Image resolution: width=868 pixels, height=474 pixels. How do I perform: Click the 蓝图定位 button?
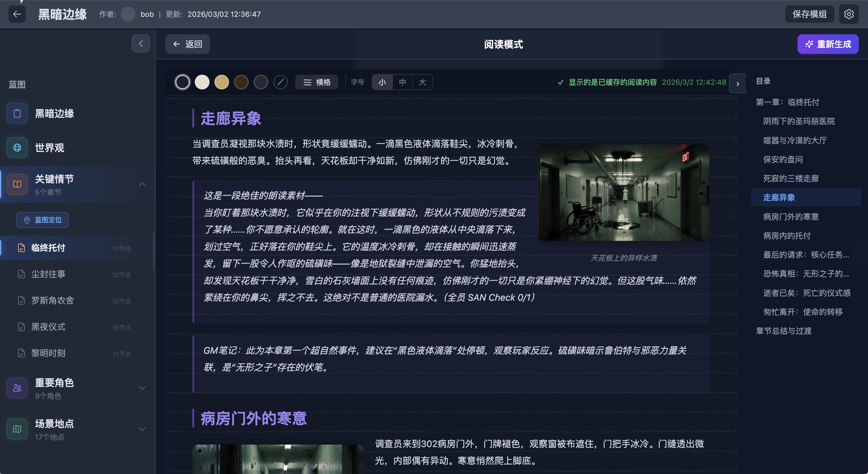[42, 220]
